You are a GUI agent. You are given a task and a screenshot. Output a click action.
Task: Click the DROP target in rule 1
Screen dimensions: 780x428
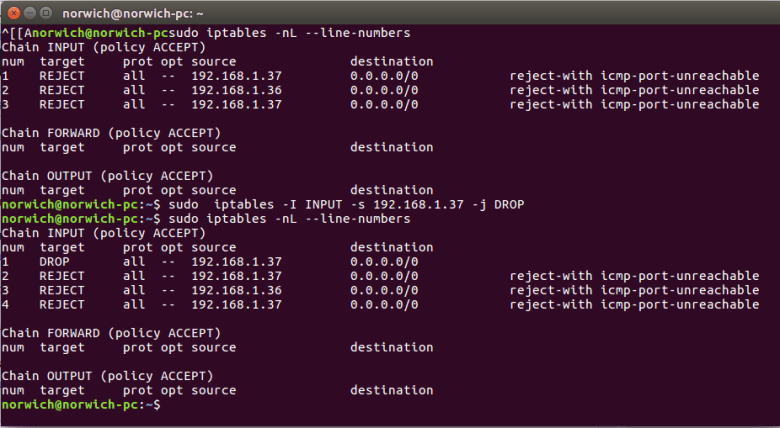coord(54,262)
